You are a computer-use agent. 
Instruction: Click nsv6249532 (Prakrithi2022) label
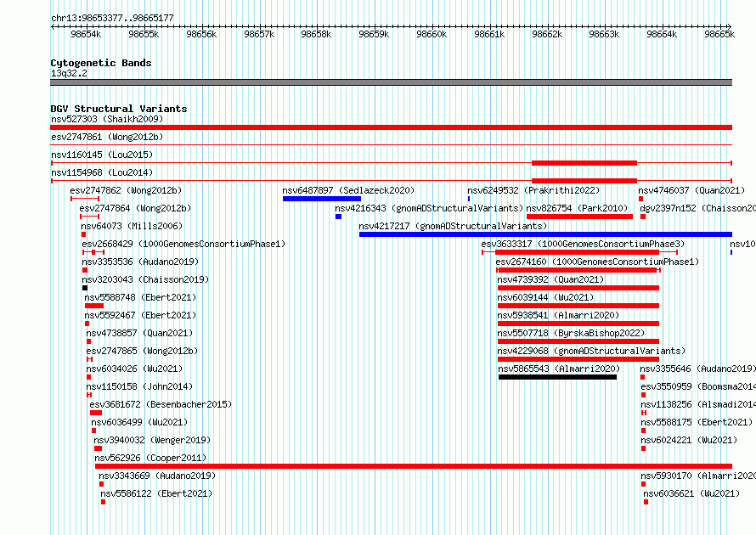533,190
